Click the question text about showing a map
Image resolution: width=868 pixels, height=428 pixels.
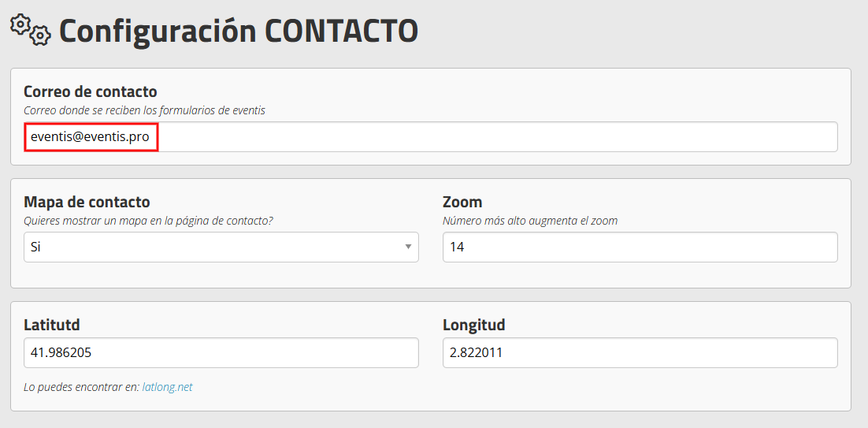(x=148, y=221)
